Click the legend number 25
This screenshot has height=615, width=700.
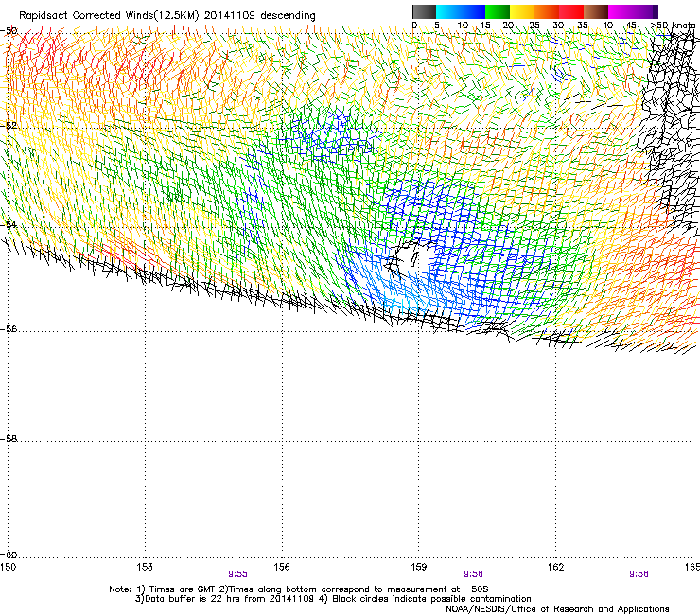(534, 25)
